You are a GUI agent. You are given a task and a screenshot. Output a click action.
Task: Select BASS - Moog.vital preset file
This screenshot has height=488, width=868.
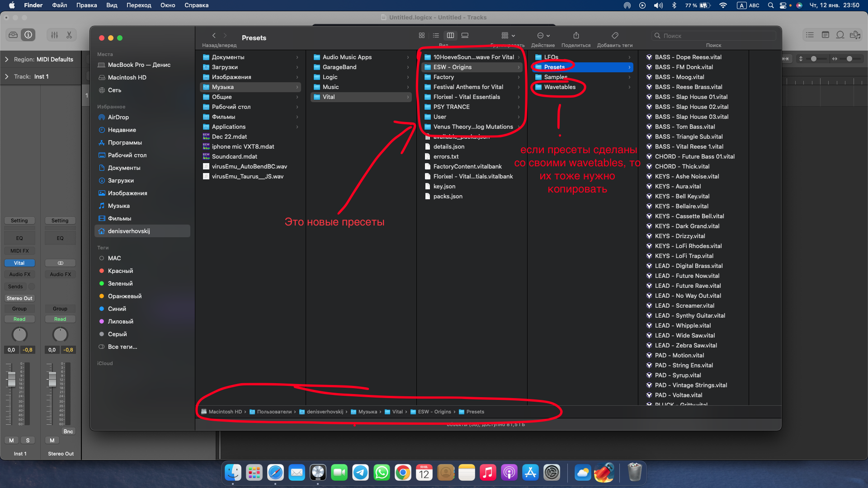click(x=679, y=77)
